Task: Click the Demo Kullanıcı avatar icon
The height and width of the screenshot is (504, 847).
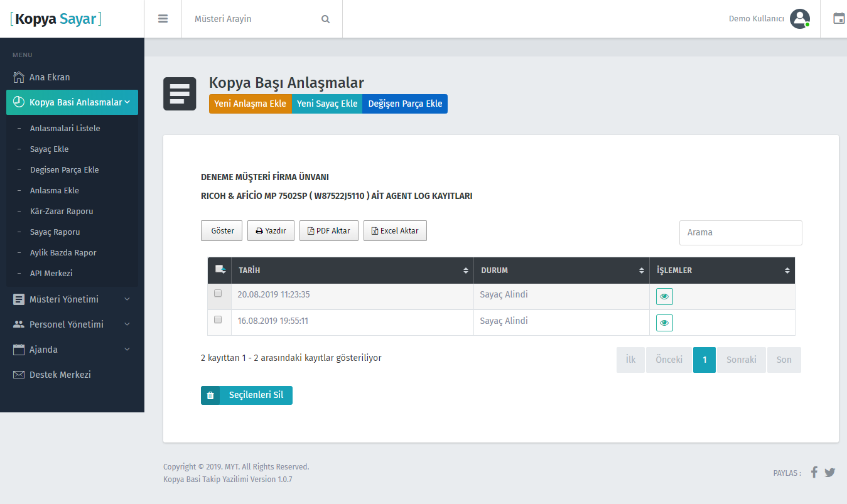Action: (799, 19)
